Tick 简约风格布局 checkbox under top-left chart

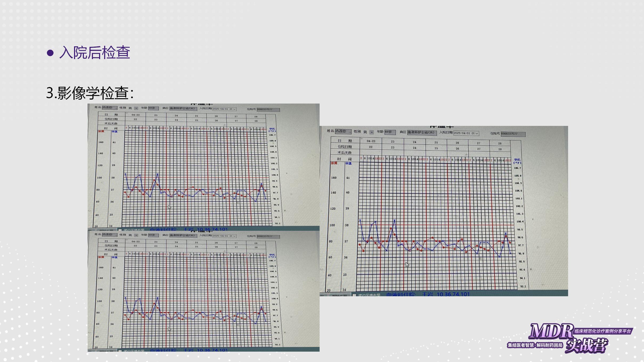[x=120, y=230]
